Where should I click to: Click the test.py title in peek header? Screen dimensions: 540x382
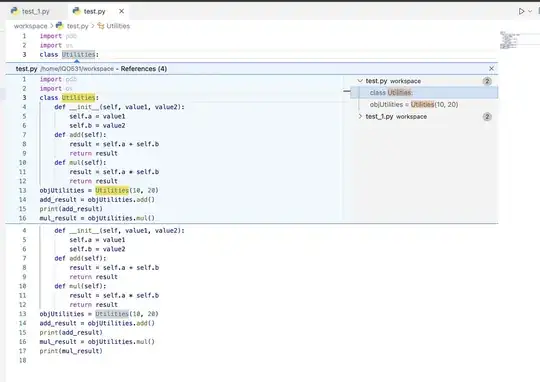coord(26,69)
